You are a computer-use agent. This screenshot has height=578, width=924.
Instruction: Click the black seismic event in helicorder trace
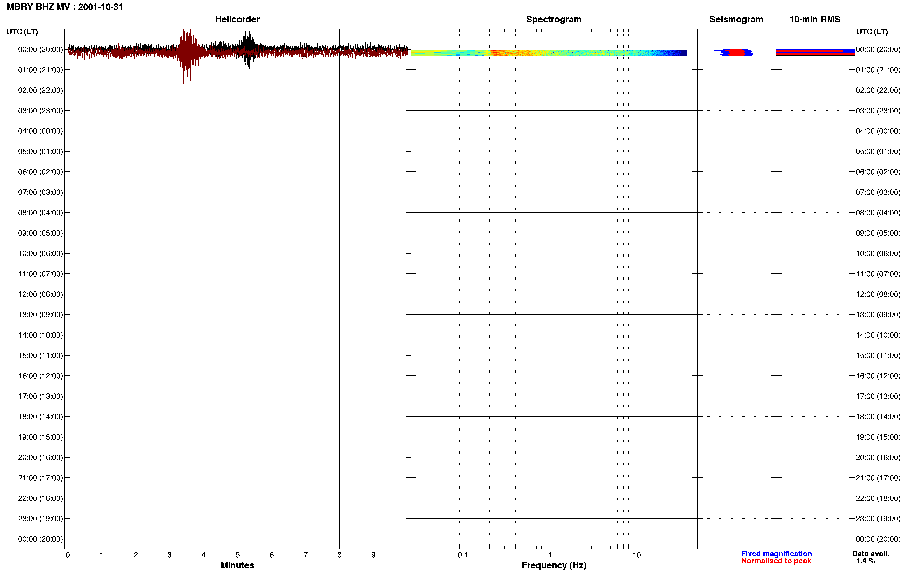[248, 50]
